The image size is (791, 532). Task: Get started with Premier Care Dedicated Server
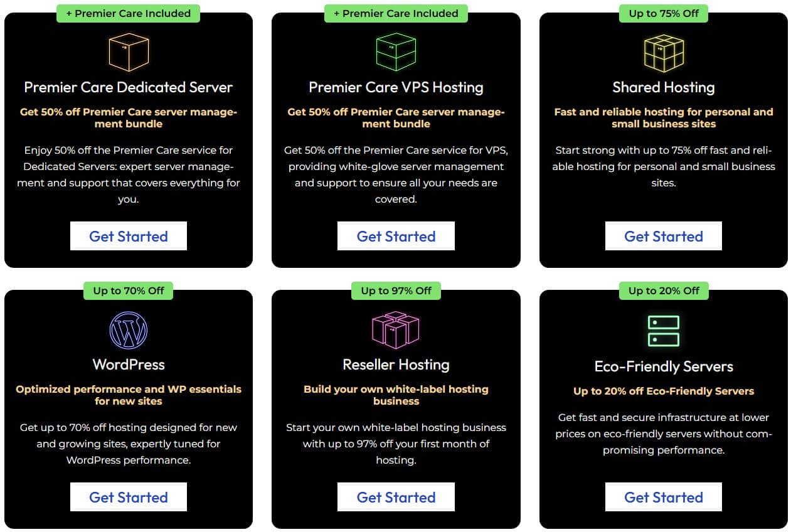click(128, 236)
